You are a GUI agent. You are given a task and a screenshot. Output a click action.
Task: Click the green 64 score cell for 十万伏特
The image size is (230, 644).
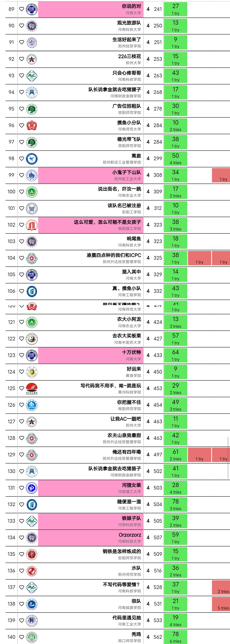[175, 355]
